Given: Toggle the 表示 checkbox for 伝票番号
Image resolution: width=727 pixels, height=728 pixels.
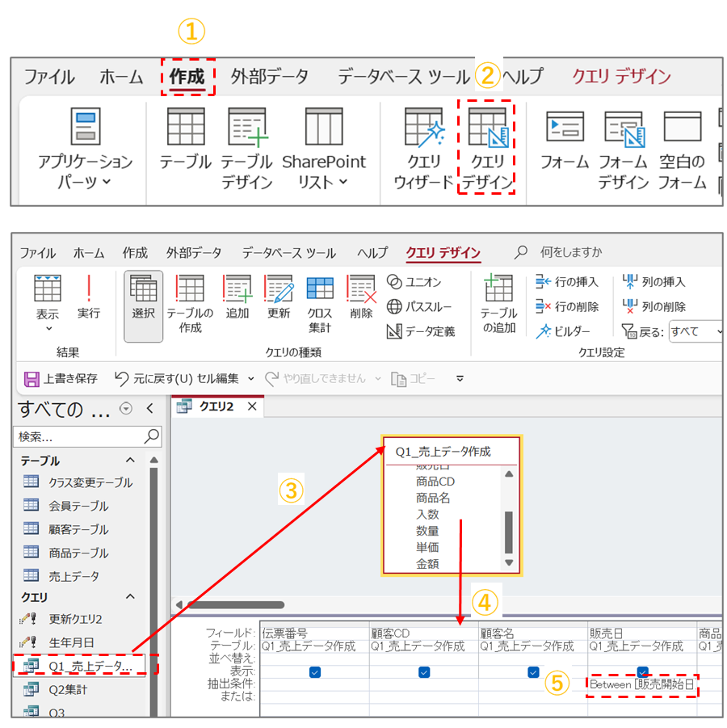Looking at the screenshot, I should (315, 671).
